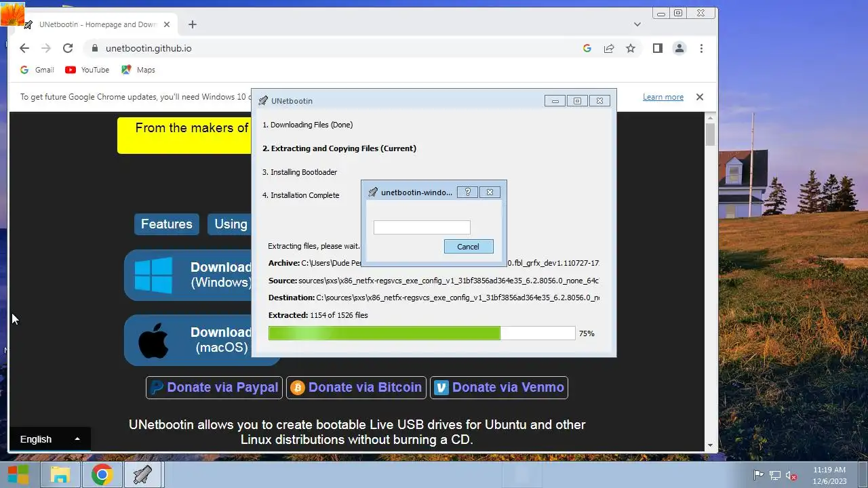868x488 pixels.
Task: Open the YouTube bookmark
Action: point(87,70)
